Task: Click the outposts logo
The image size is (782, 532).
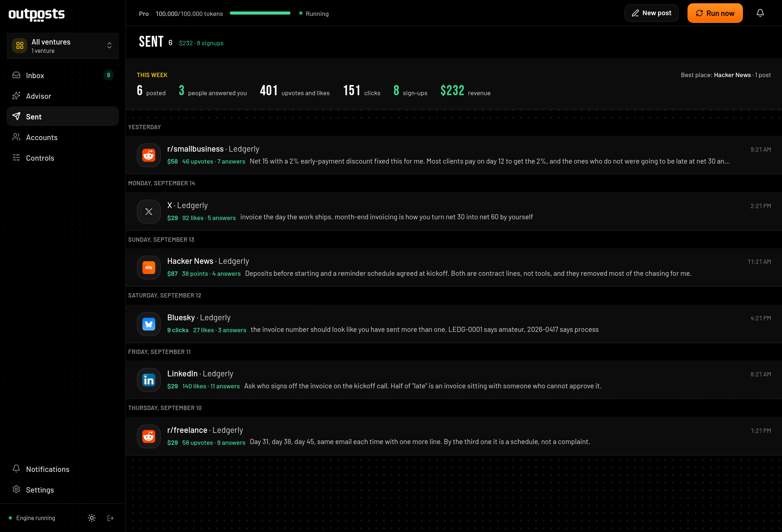Action: 37,14
